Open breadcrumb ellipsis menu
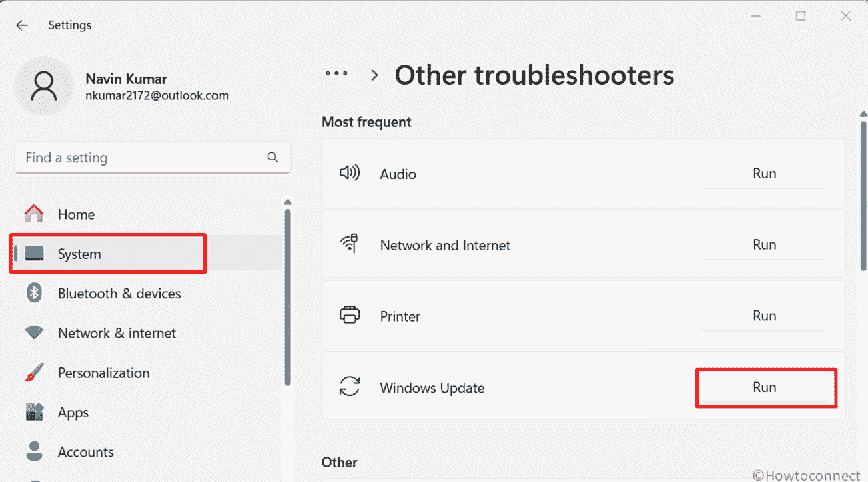 tap(336, 74)
